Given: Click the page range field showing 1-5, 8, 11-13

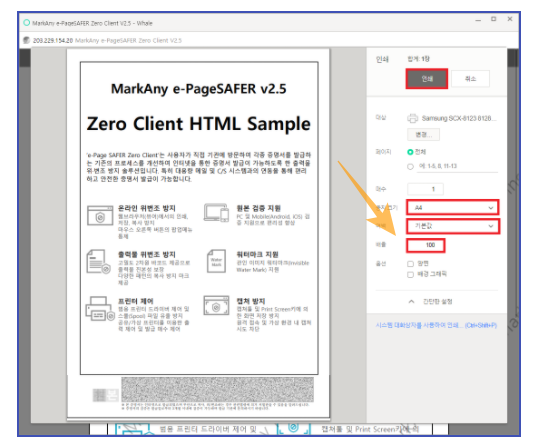Looking at the screenshot, I should click(457, 166).
